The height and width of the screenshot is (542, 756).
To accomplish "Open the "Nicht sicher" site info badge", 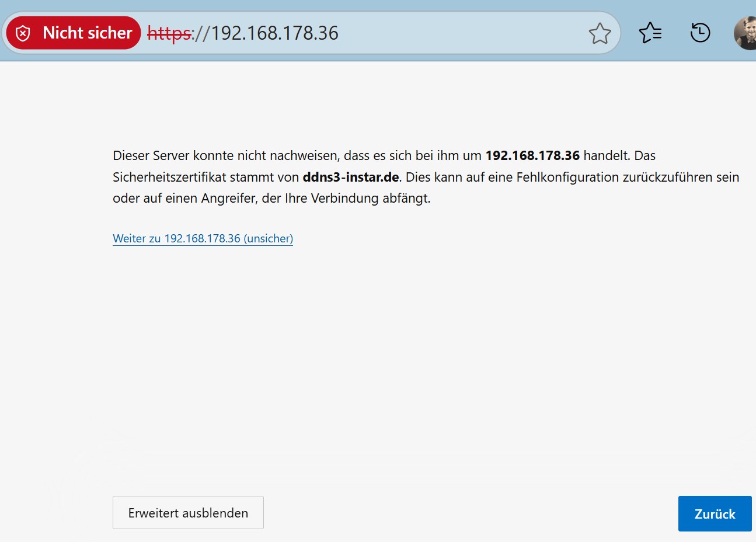I will (x=74, y=33).
